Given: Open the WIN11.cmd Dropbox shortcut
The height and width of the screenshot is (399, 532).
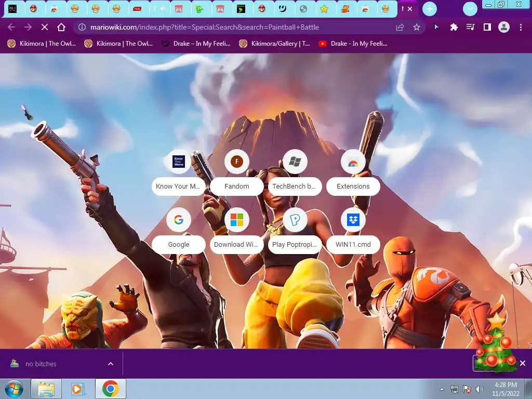Looking at the screenshot, I should (x=353, y=231).
